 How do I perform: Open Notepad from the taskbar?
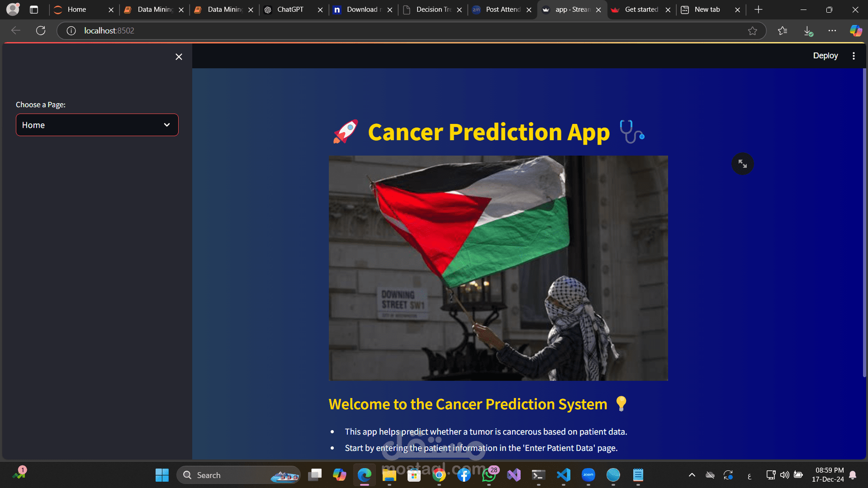click(638, 475)
